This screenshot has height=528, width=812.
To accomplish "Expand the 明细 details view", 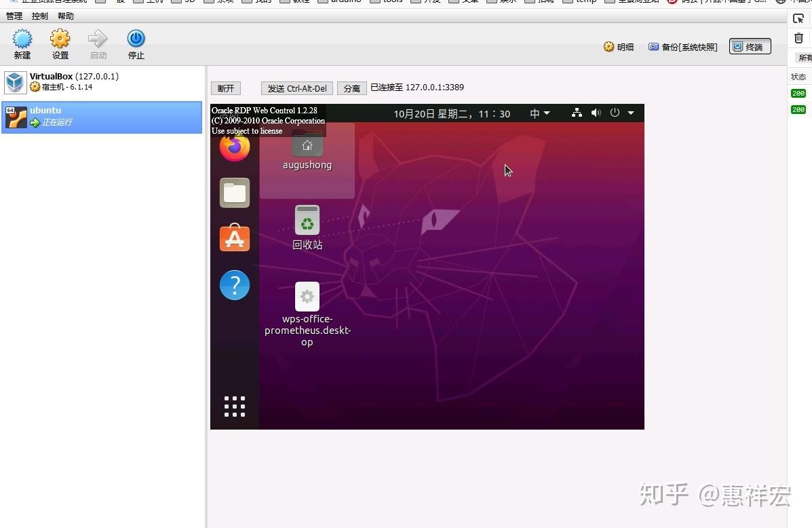I will click(x=618, y=46).
